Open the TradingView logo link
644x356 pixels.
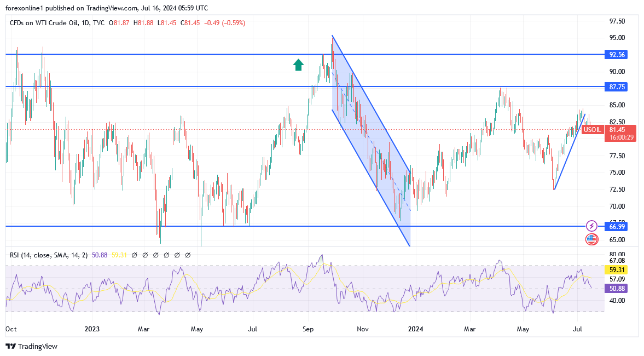(32, 346)
